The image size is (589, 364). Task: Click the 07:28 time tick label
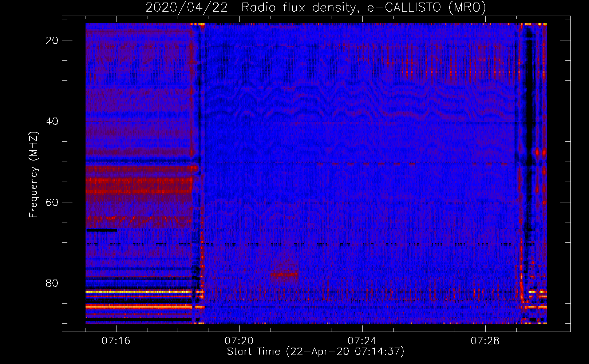[x=485, y=341]
